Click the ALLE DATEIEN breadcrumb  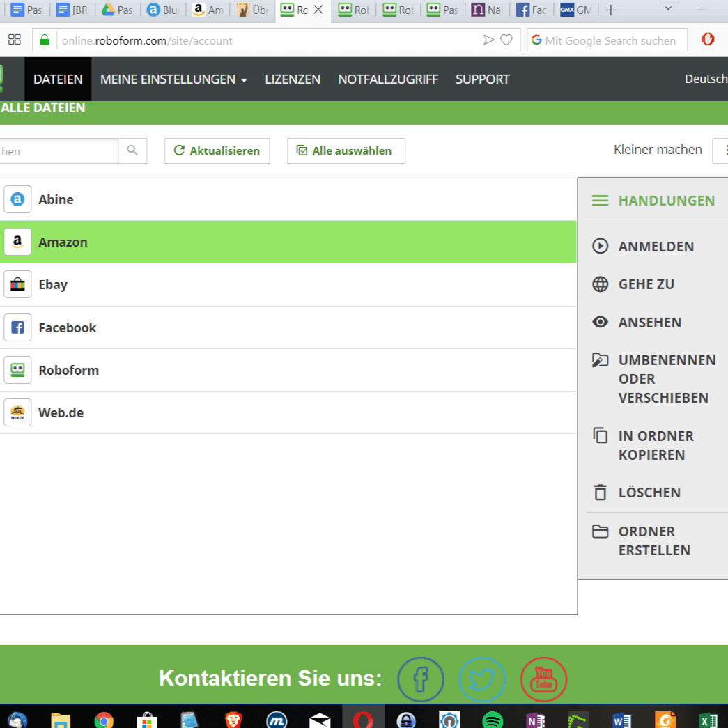pos(42,108)
